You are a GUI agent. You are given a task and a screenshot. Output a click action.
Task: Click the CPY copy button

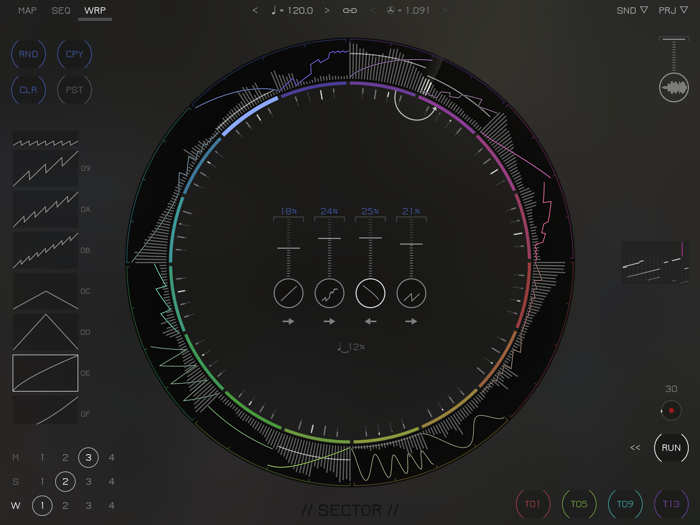(x=74, y=54)
